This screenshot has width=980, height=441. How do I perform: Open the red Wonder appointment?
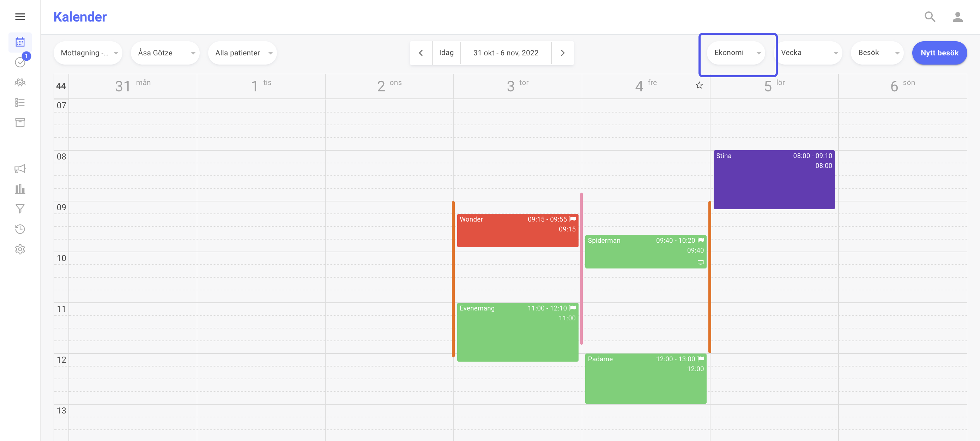coord(518,230)
